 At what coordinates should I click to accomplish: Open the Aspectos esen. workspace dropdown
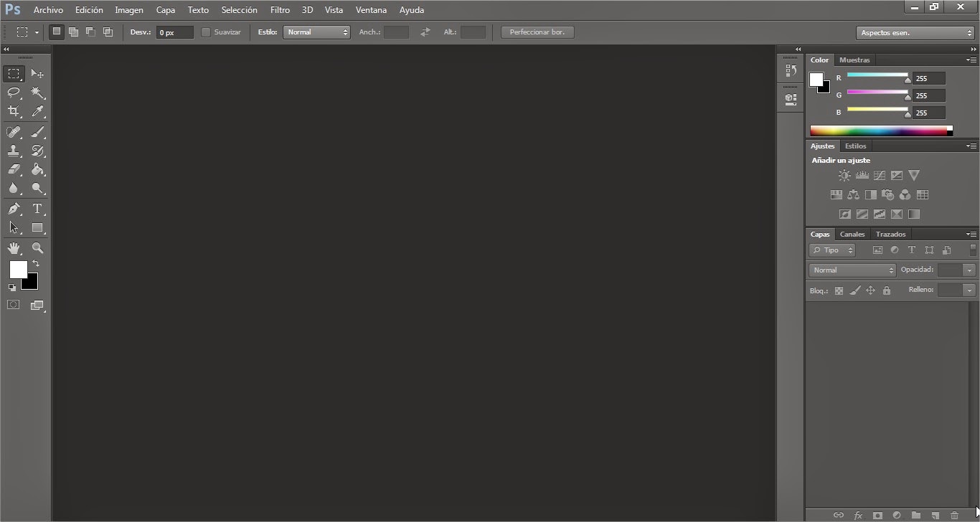click(x=915, y=32)
